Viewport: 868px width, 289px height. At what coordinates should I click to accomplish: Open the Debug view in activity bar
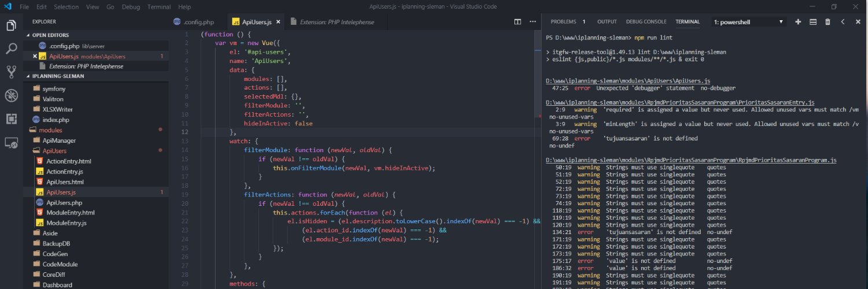click(11, 95)
